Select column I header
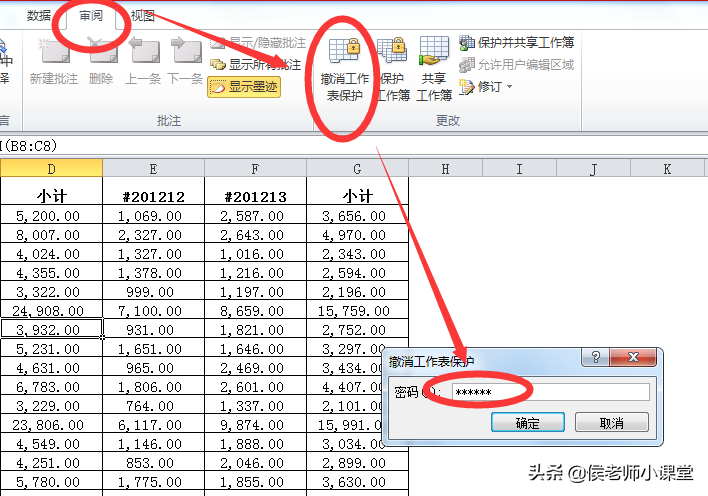The height and width of the screenshot is (496, 708). [519, 168]
